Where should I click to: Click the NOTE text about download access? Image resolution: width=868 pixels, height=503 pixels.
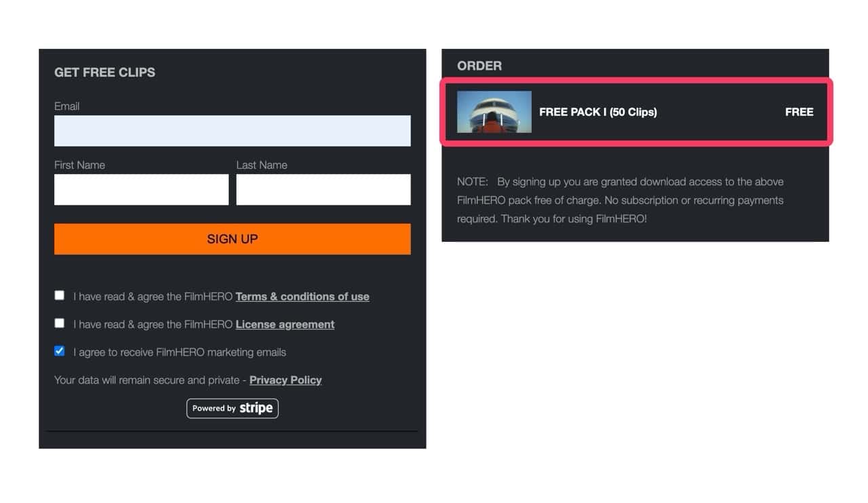(620, 200)
